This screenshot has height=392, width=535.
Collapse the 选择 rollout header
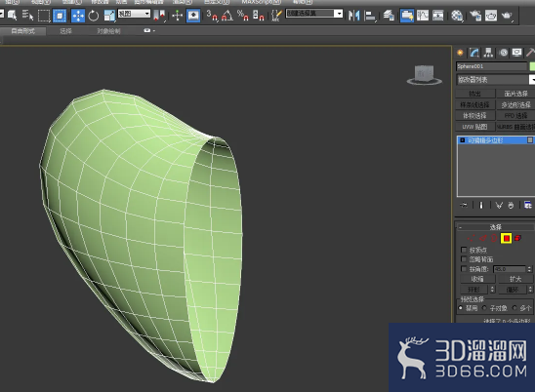(495, 227)
